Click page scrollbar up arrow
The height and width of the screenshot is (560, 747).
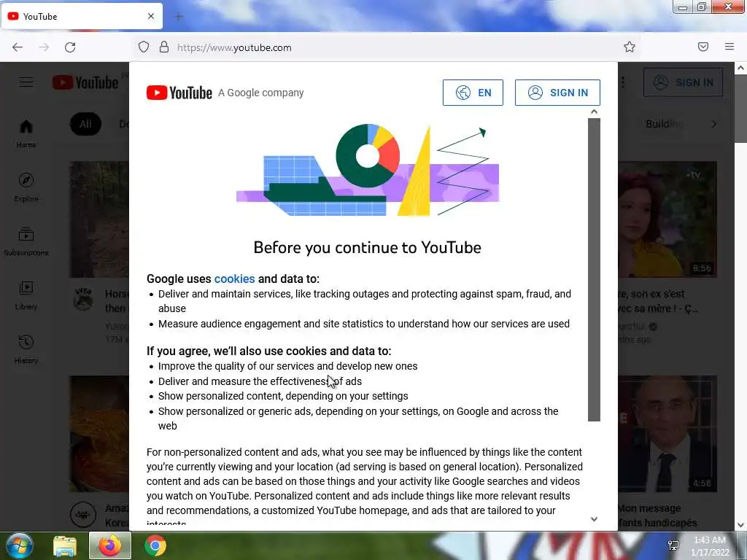[741, 68]
